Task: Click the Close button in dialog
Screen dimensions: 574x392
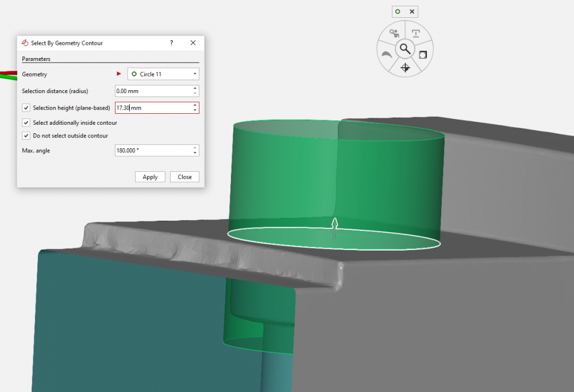Action: [184, 177]
